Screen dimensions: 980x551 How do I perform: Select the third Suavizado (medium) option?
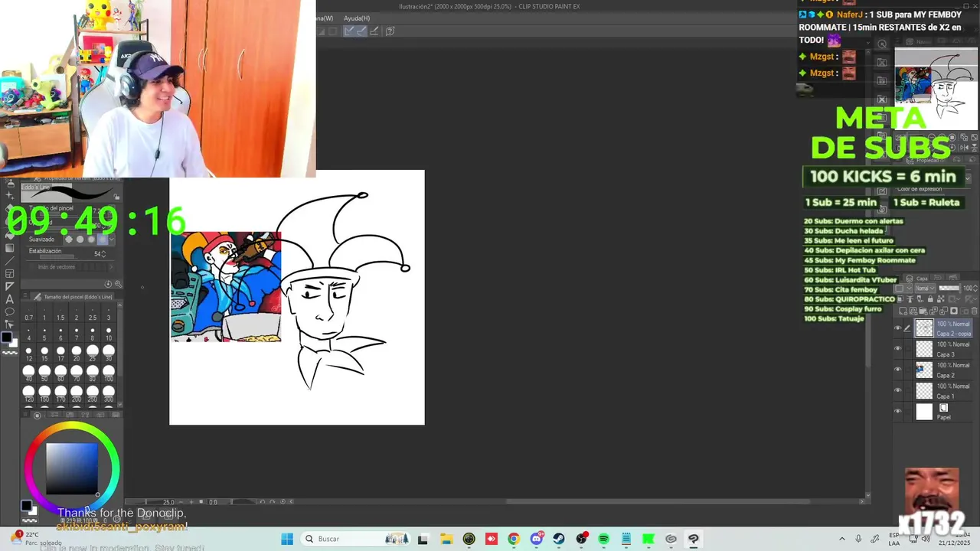[91, 240]
